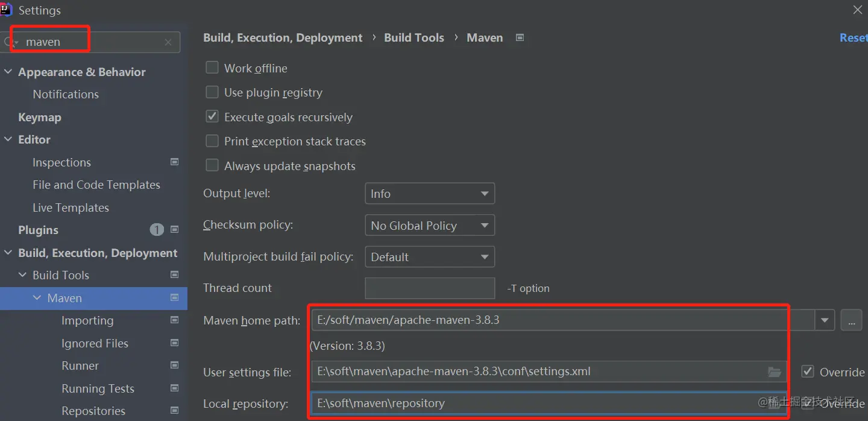This screenshot has width=868, height=421.
Task: Open the Runner settings page
Action: tap(80, 366)
